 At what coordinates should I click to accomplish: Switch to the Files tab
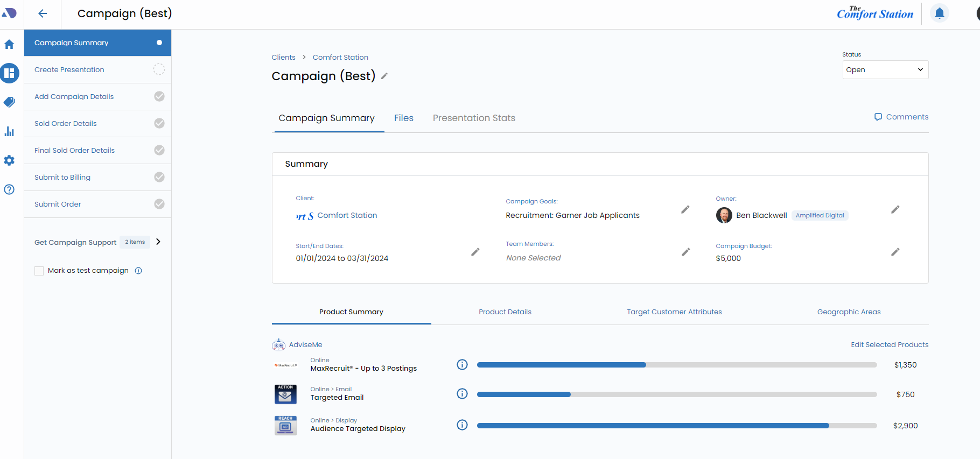403,118
